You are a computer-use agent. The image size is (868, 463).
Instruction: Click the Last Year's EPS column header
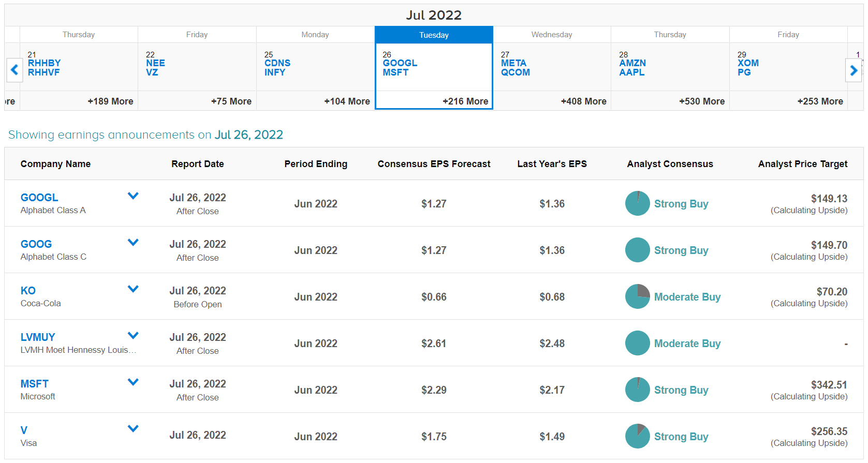pyautogui.click(x=552, y=164)
